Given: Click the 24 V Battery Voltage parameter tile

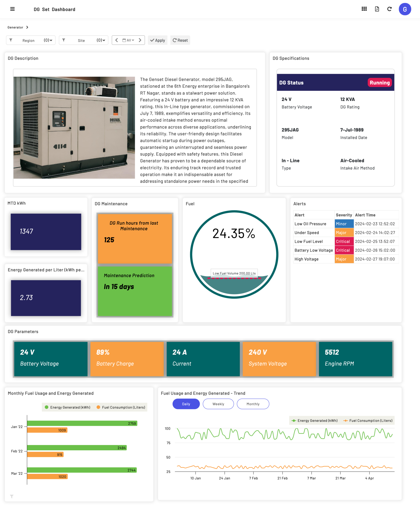Looking at the screenshot, I should pos(51,359).
